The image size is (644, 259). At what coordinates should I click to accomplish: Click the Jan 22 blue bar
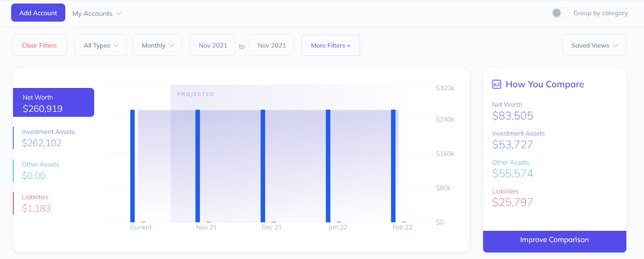tap(328, 166)
